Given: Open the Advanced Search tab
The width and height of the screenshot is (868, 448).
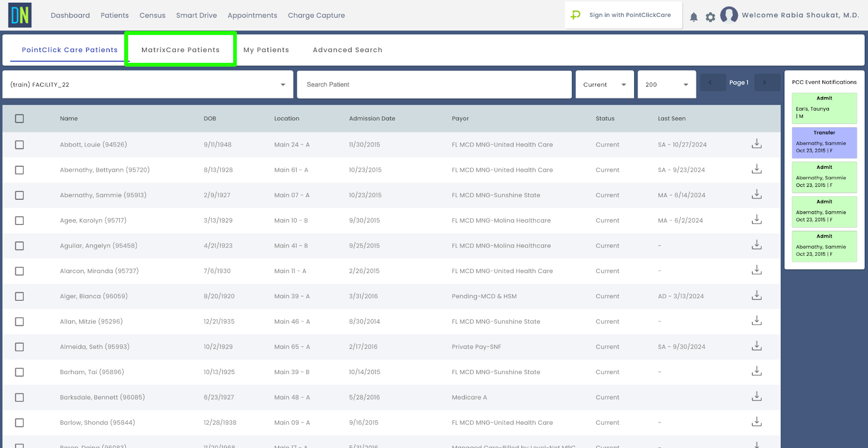Looking at the screenshot, I should pos(347,50).
